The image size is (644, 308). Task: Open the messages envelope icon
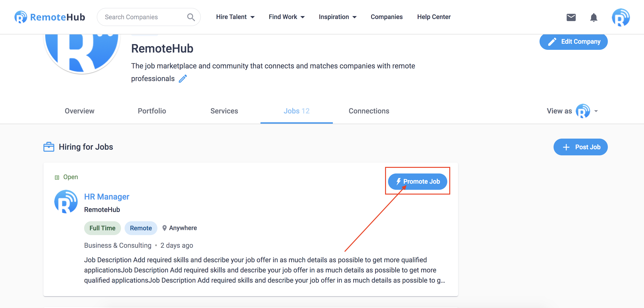(x=571, y=17)
